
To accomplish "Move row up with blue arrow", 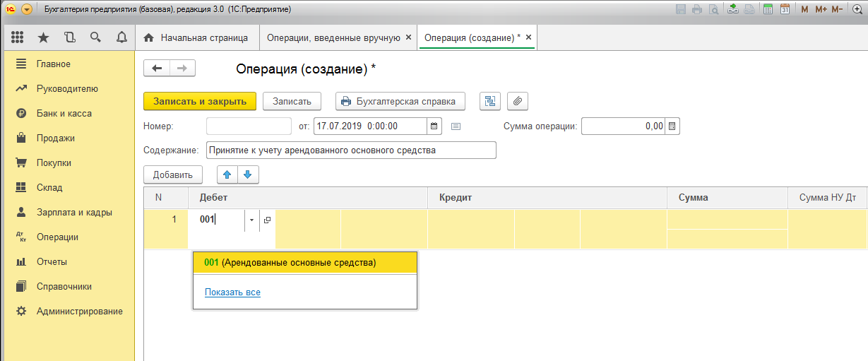I will point(227,174).
